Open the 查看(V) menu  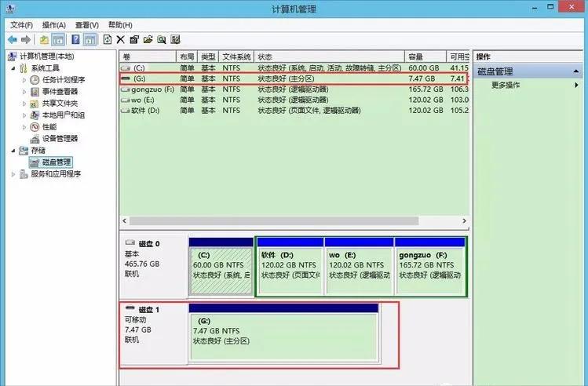point(86,25)
